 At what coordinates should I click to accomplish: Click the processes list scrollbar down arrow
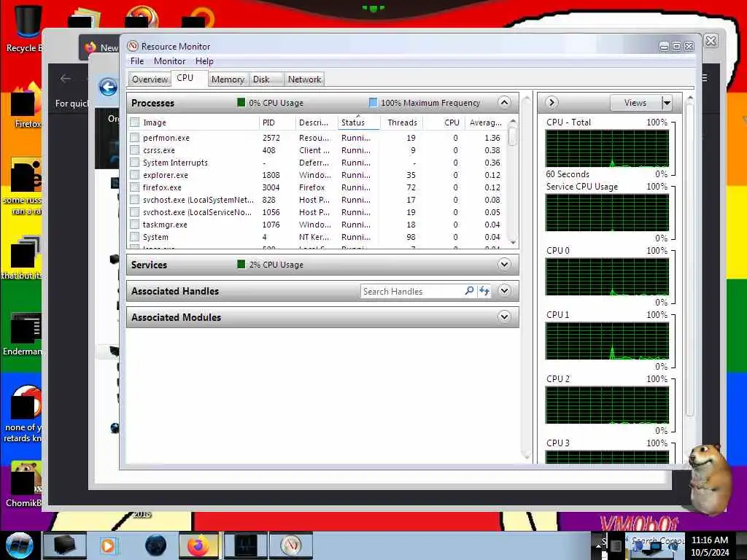pyautogui.click(x=513, y=242)
